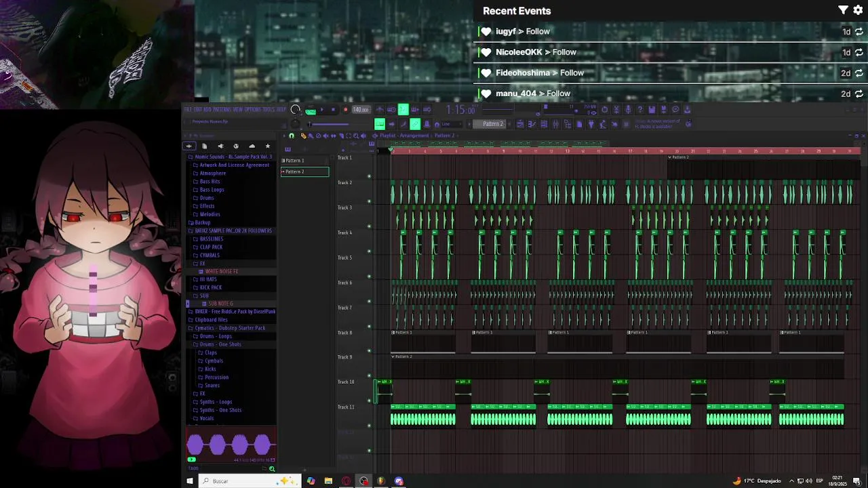Open the channel rack window icon
Viewport: 868px width, 488px height.
pos(543,124)
